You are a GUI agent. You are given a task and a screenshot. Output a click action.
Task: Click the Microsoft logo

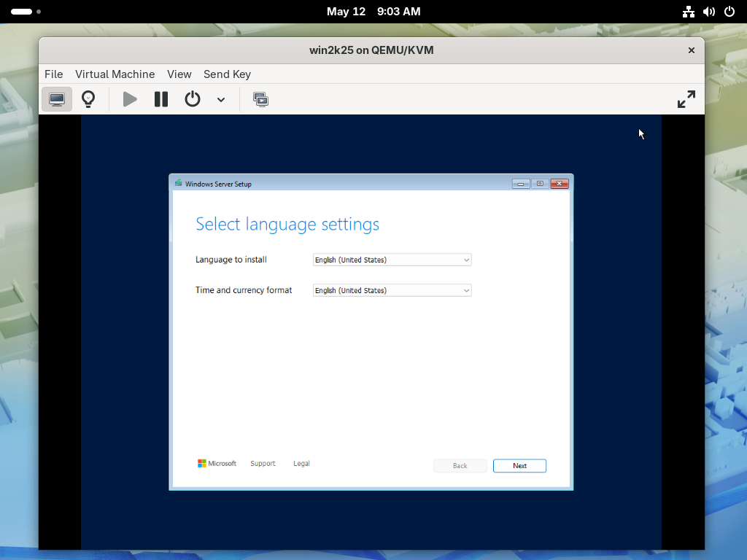pos(217,463)
